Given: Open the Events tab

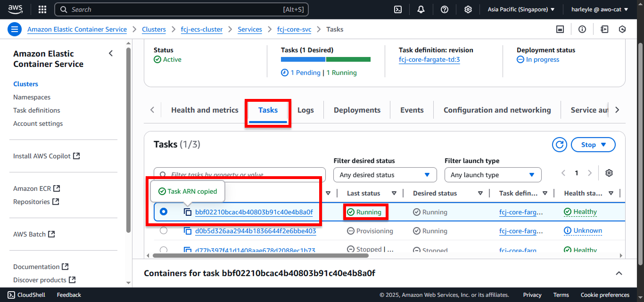Looking at the screenshot, I should [412, 110].
